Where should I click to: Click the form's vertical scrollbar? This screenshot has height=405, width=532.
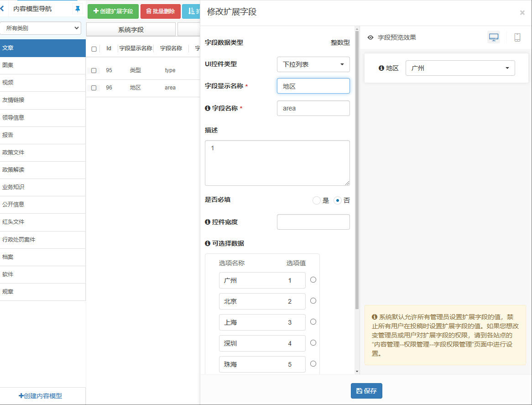click(357, 169)
